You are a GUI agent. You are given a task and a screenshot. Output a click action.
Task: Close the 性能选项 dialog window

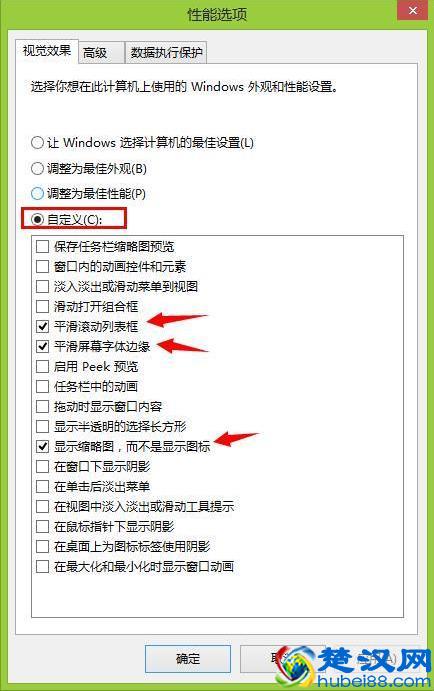pyautogui.click(x=412, y=10)
